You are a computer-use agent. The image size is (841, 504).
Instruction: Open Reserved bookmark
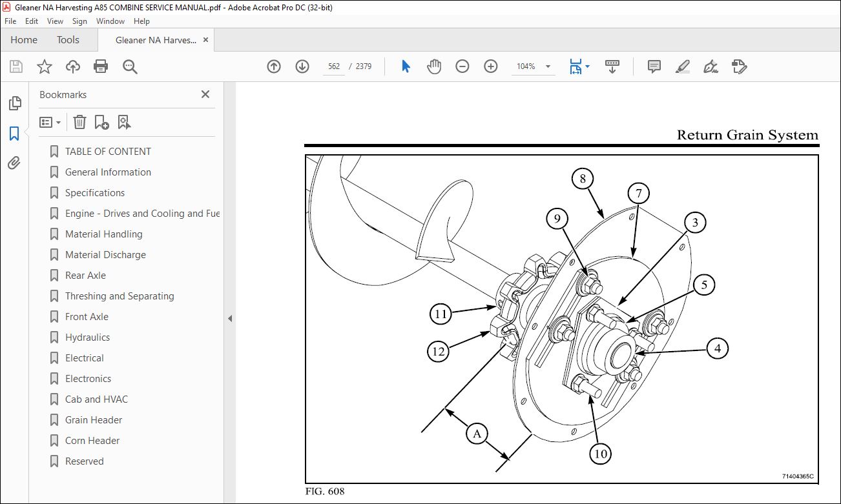(84, 461)
